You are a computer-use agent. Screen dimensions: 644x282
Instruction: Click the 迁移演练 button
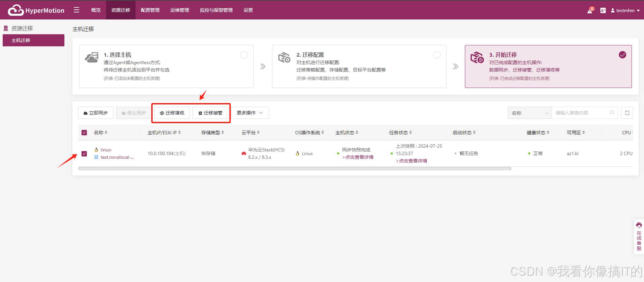tap(172, 113)
